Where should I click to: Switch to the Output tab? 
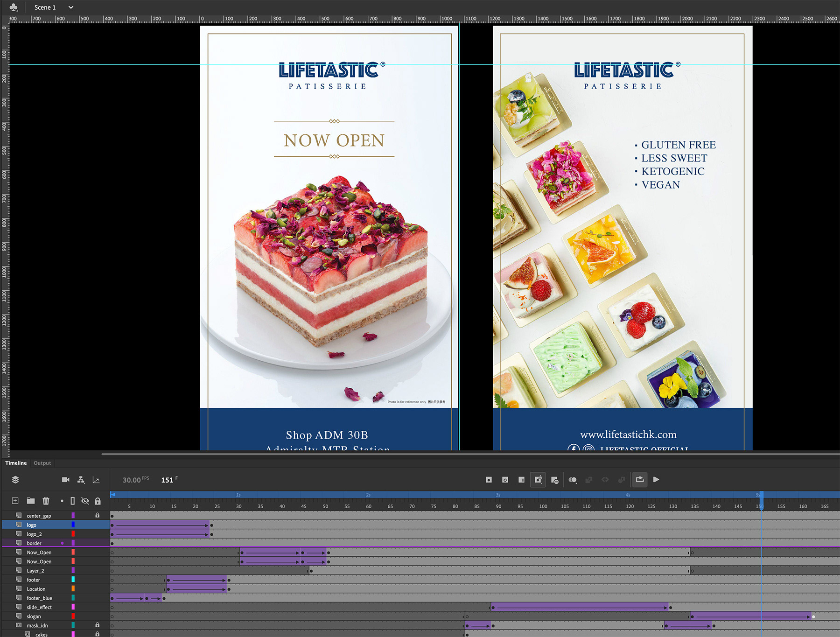click(x=42, y=463)
